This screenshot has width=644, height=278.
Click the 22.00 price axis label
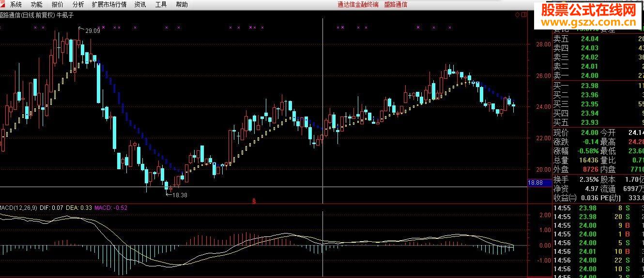(x=543, y=138)
